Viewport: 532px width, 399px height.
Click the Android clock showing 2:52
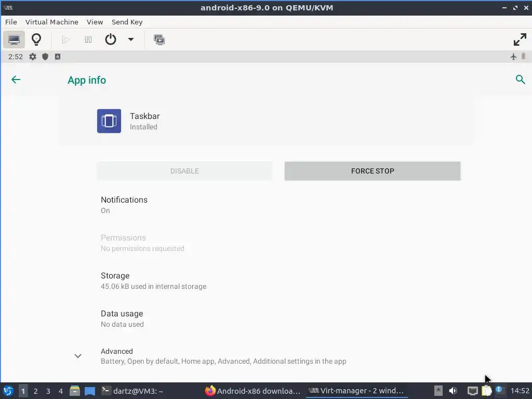[15, 57]
